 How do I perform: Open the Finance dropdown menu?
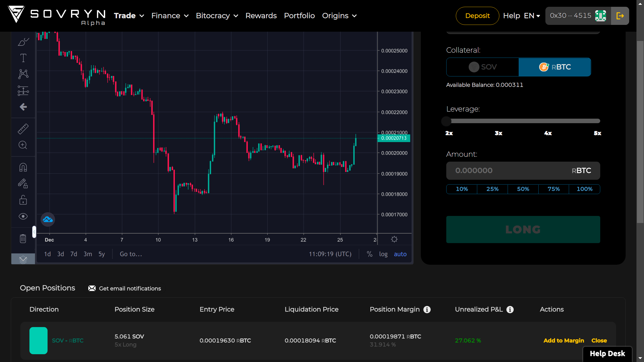tap(170, 16)
